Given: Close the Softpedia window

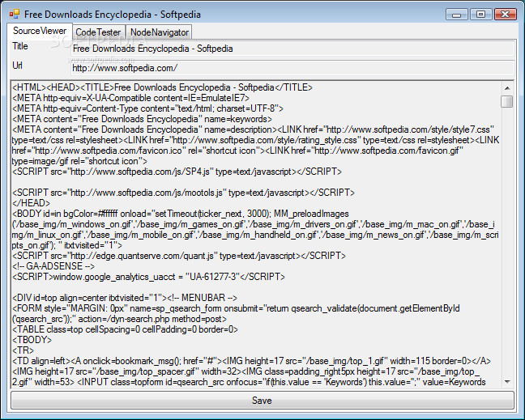Looking at the screenshot, I should 505,15.
